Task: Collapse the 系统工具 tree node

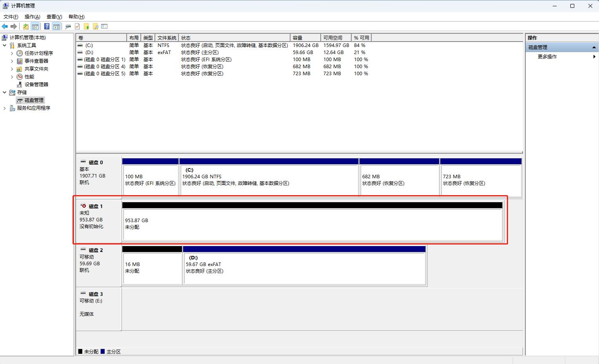Action: [5, 45]
